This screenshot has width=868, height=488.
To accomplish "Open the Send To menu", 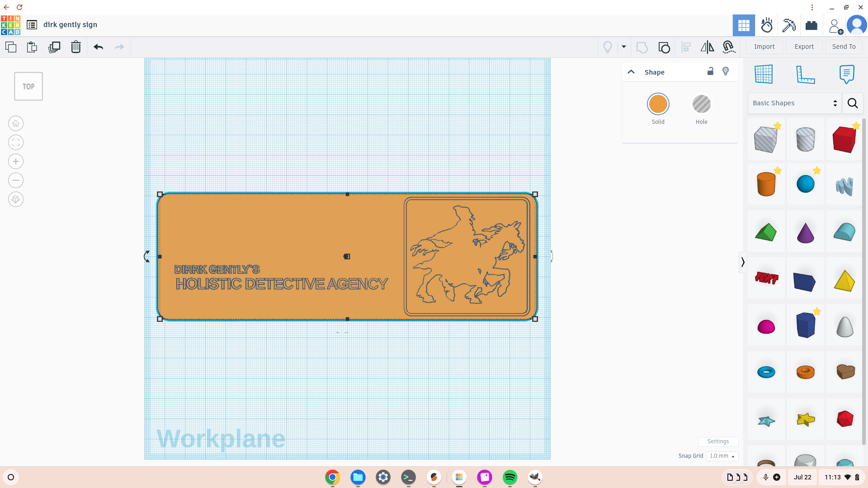I will pos(844,47).
